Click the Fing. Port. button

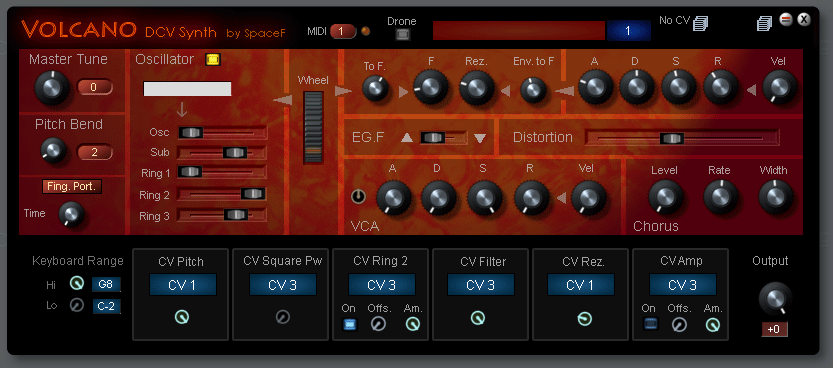[72, 186]
